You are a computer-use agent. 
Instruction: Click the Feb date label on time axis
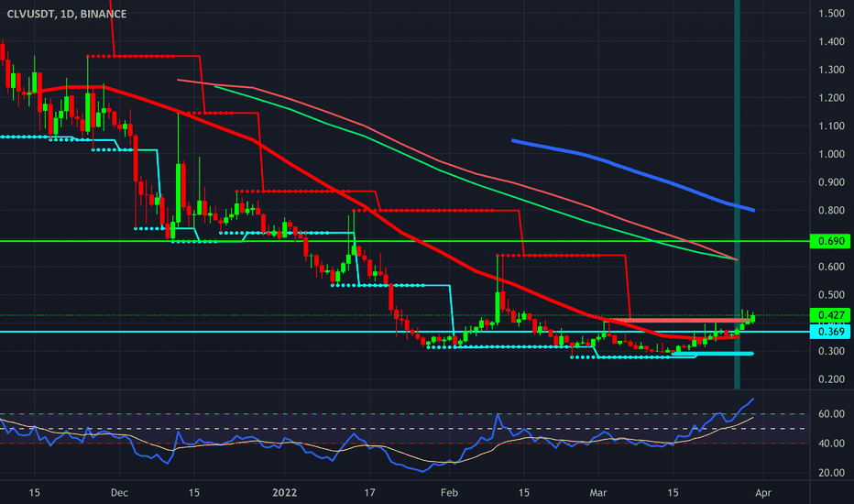click(x=449, y=493)
